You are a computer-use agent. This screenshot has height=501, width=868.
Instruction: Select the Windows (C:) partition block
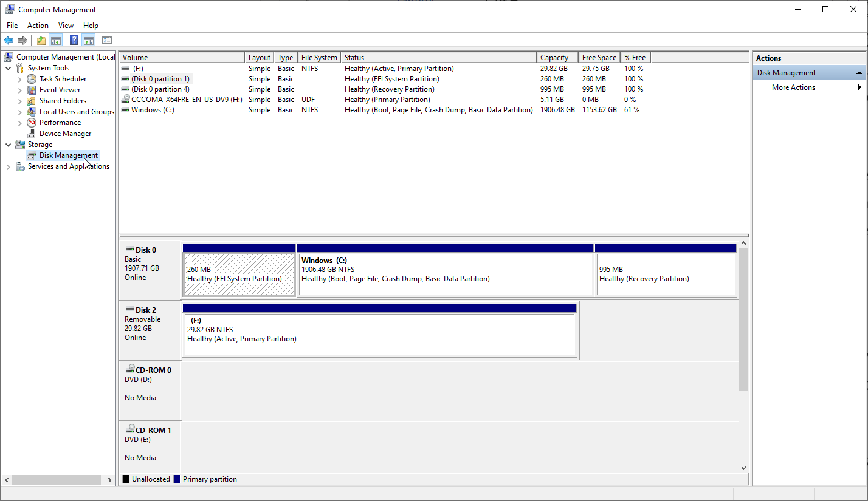tap(446, 274)
